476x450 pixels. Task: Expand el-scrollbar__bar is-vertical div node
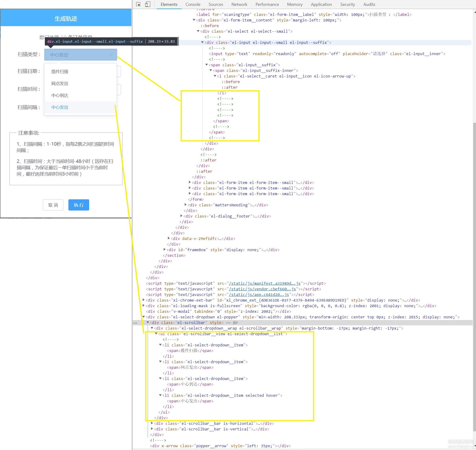coord(152,429)
